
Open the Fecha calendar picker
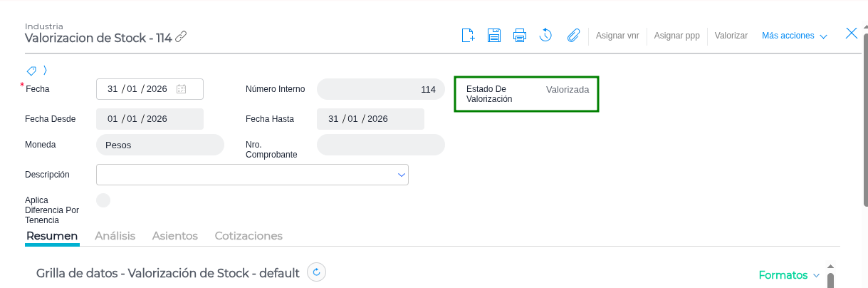click(181, 89)
